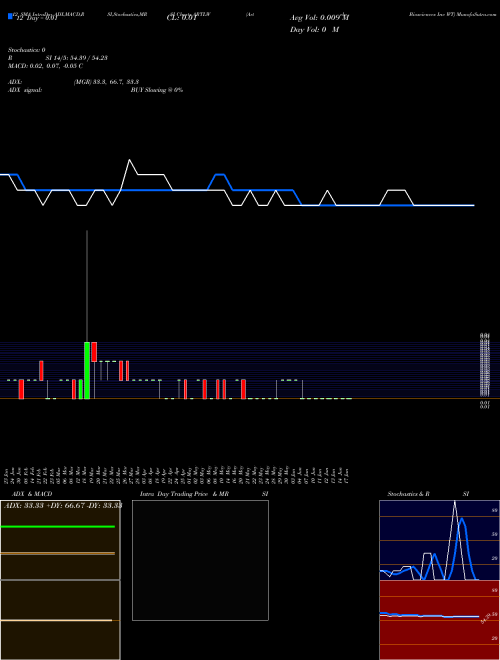Click the 'Stochastics: 0' reading
The width and height of the screenshot is (500, 660).
click(27, 50)
